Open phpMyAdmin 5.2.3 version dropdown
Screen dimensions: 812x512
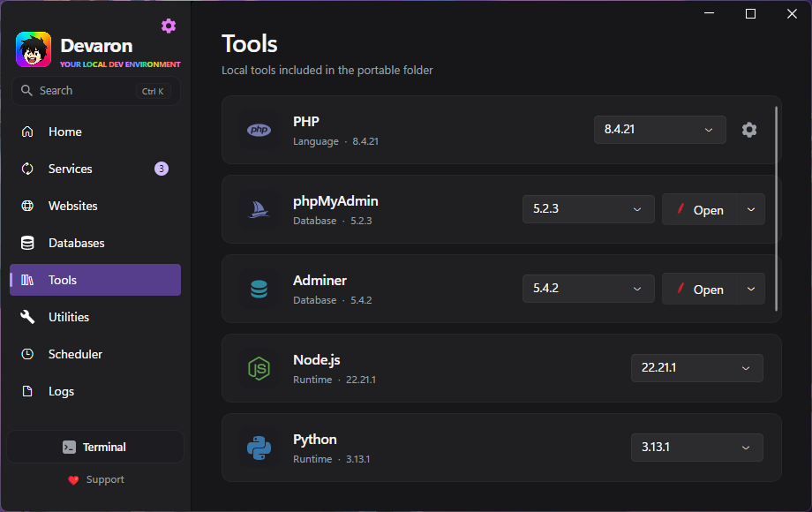[589, 209]
